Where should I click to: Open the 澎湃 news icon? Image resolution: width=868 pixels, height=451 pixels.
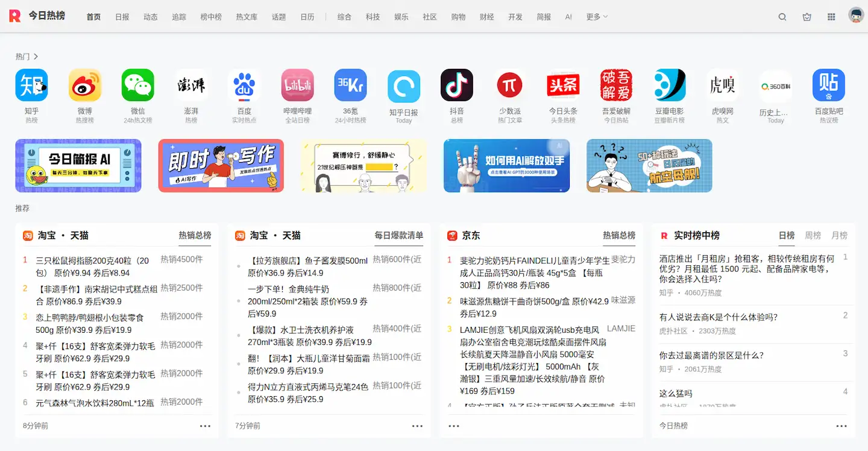(191, 85)
